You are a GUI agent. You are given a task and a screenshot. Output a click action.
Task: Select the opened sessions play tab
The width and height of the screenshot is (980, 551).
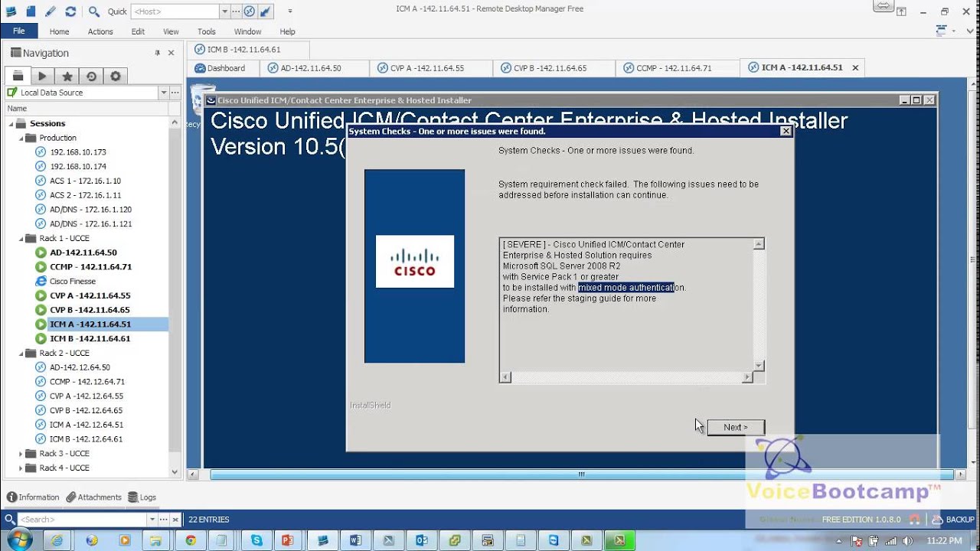coord(42,76)
